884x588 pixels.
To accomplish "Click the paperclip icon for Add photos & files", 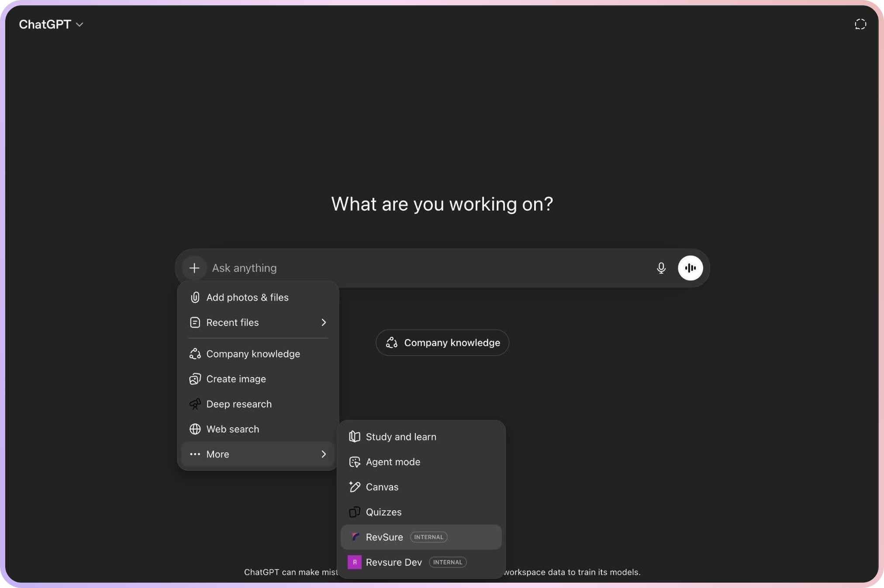I will pos(195,297).
